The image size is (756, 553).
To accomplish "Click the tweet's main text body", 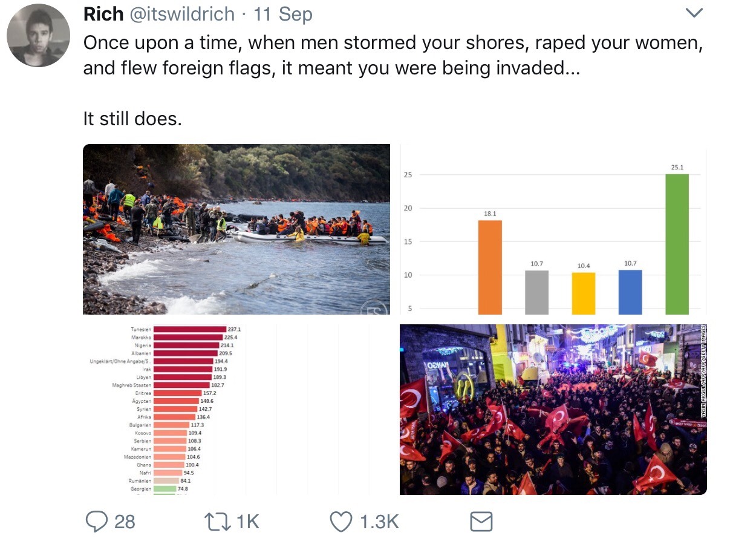I will (x=393, y=55).
